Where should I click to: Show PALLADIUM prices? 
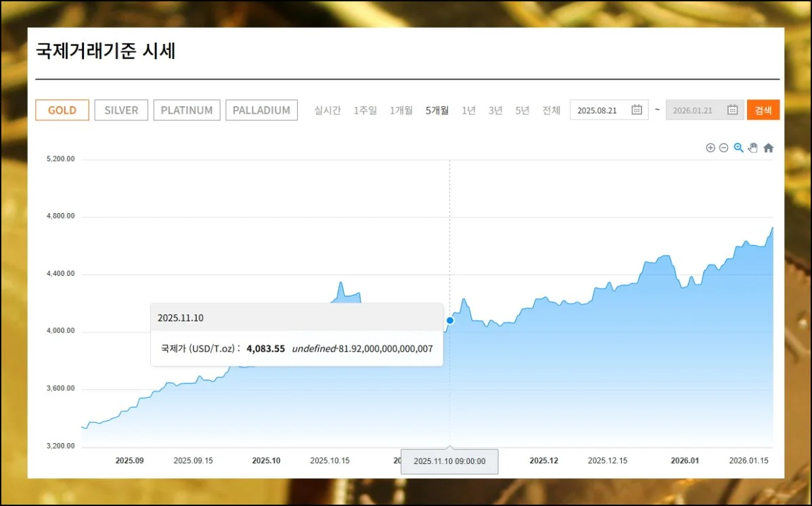(x=261, y=110)
